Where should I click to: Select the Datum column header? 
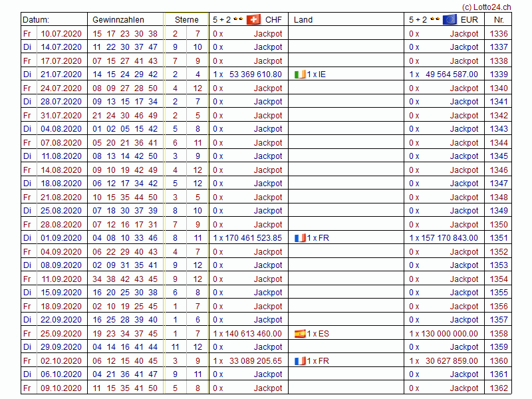pos(36,20)
